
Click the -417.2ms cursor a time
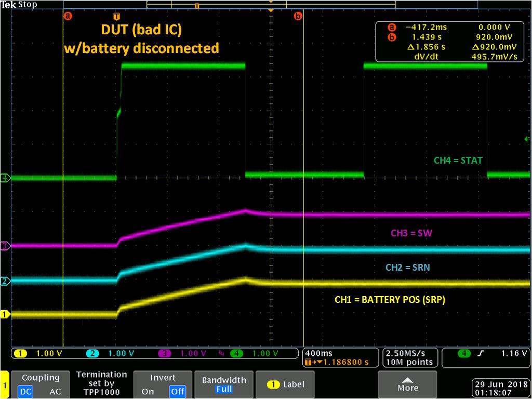[x=426, y=27]
